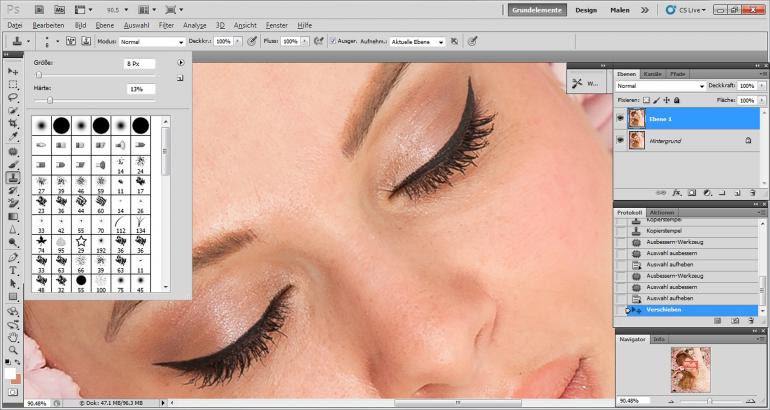Toggle lock transparent pixels in Fixieren
770x410 pixels.
tap(646, 100)
